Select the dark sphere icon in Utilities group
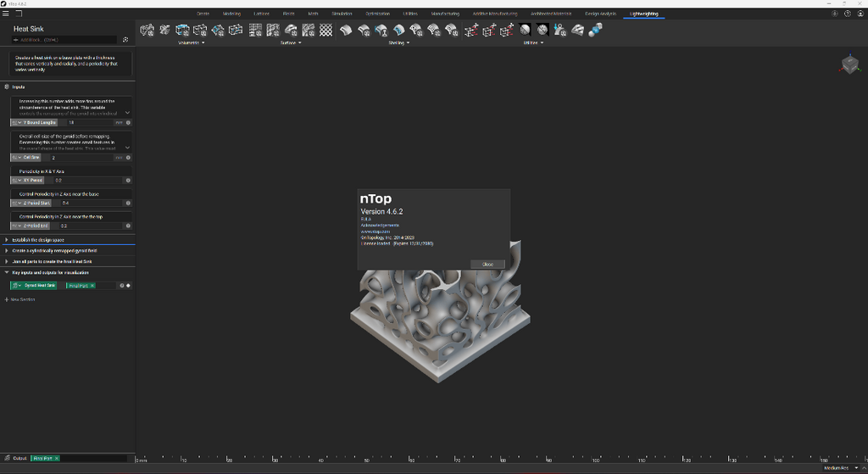Screen dimensions: 868x474 (525, 30)
